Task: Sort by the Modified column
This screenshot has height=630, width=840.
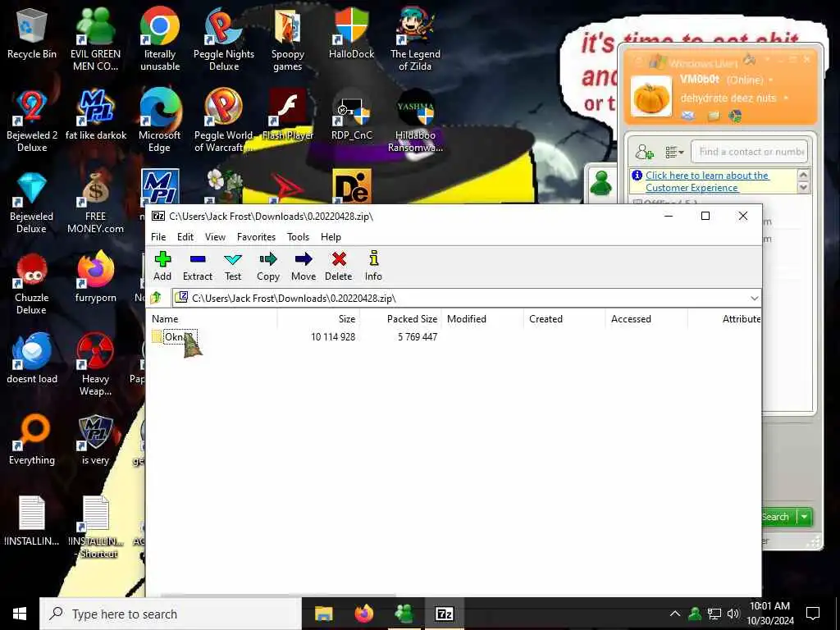Action: point(482,319)
